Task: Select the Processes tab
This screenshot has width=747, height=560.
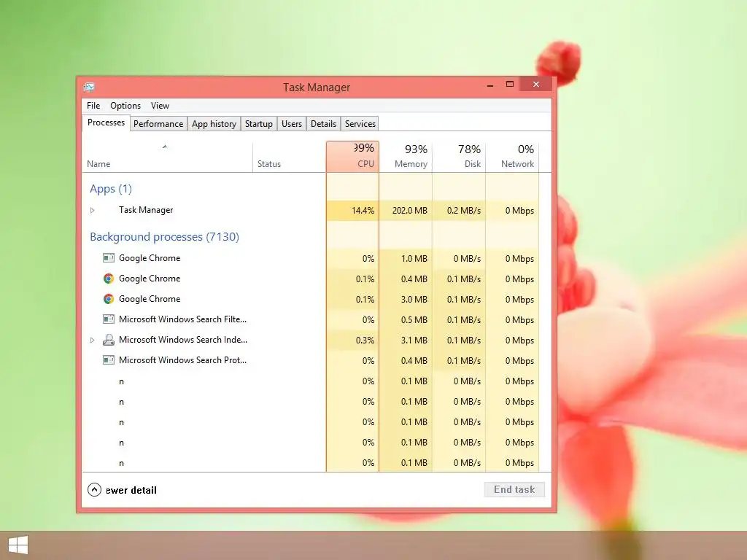Action: 106,122
